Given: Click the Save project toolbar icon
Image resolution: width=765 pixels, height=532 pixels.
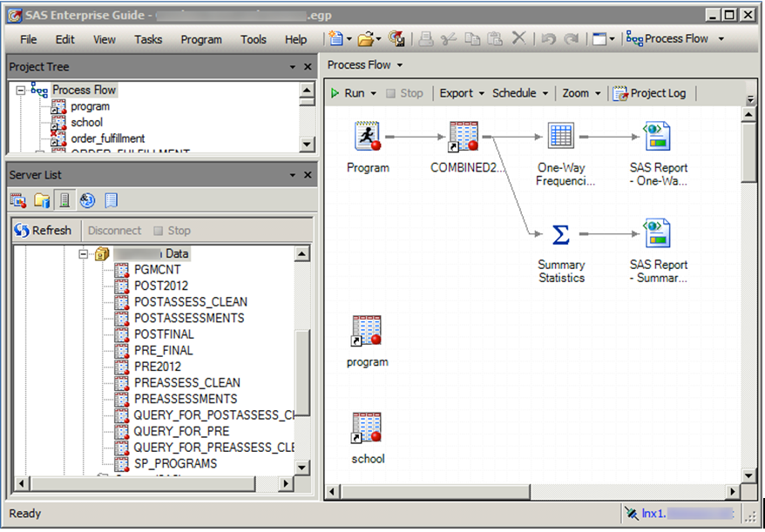Looking at the screenshot, I should click(x=396, y=38).
